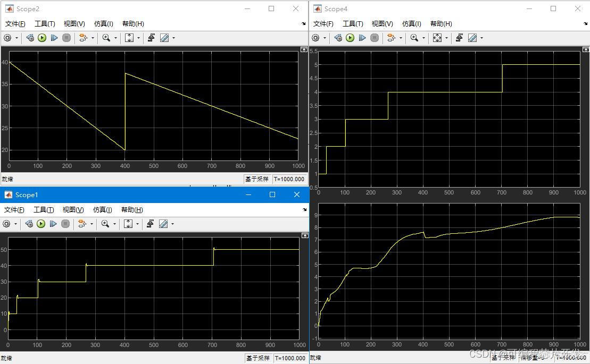Highlight signal block icon in Scope4

[x=391, y=38]
